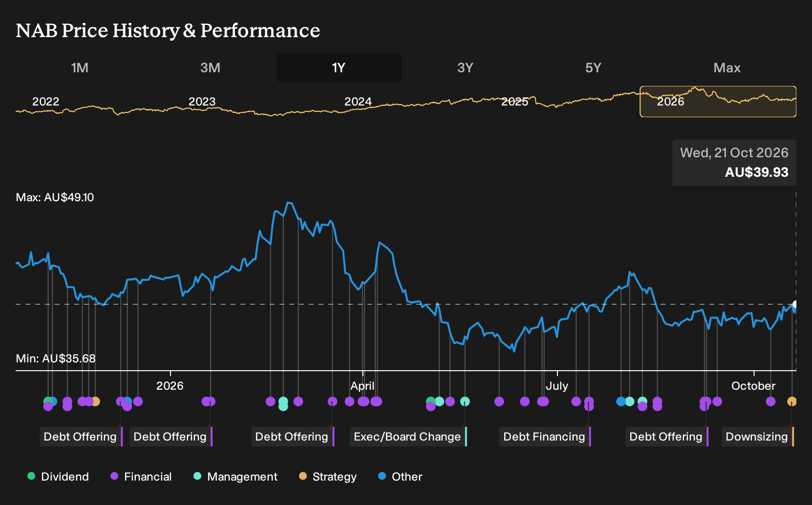
Task: Jump to 2022 in the overview timeline
Action: (x=45, y=102)
